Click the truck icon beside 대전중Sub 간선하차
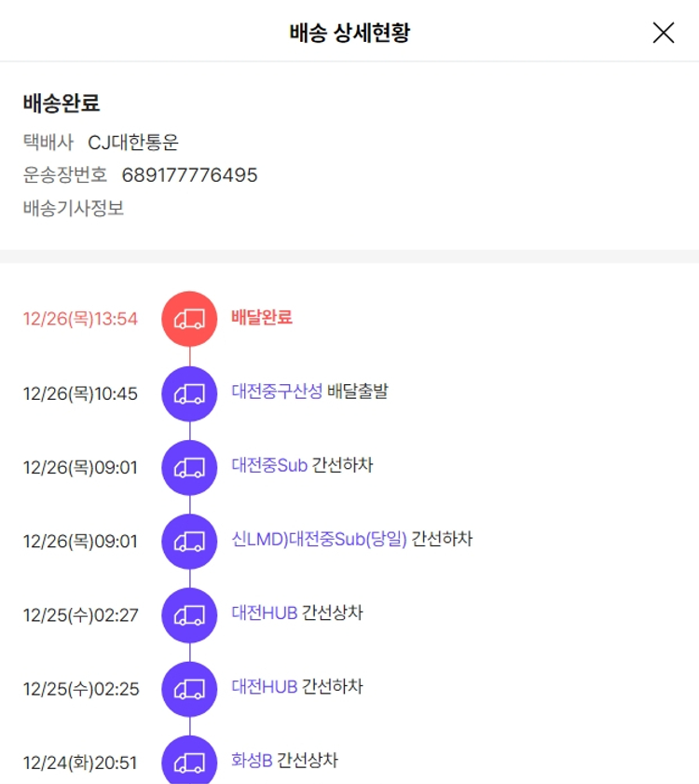The image size is (699, 784). (189, 466)
